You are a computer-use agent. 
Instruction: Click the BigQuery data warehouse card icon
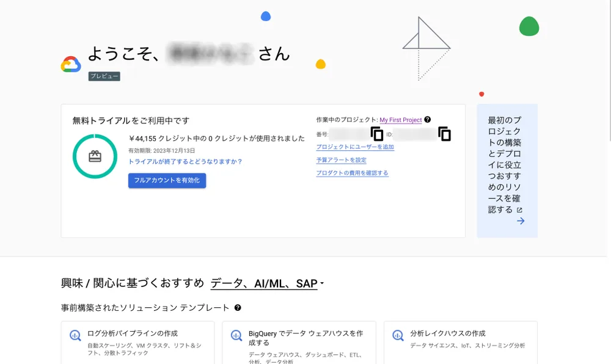click(236, 335)
